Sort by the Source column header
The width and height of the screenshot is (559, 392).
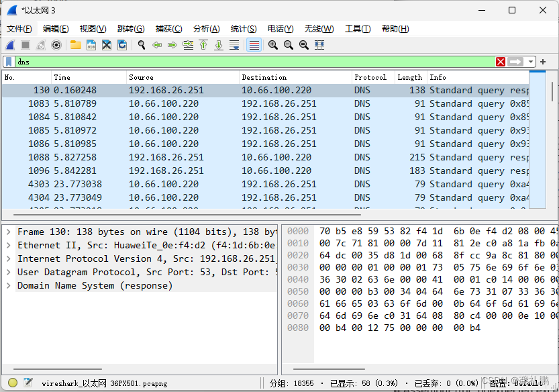(183, 77)
